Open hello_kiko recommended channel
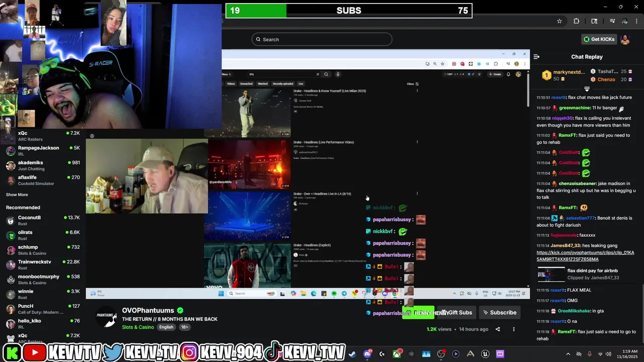 [x=43, y=323]
